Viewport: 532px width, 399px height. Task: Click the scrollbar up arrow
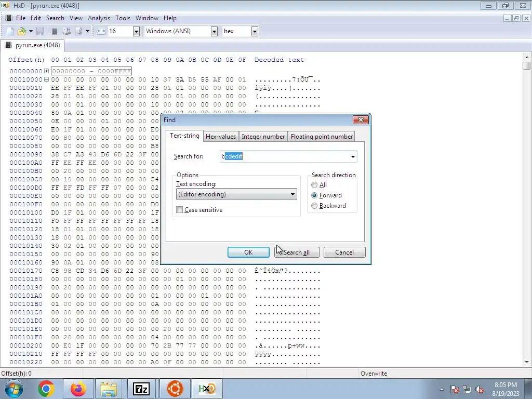click(x=527, y=57)
